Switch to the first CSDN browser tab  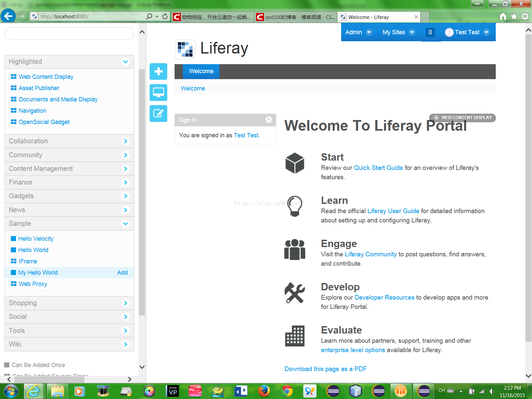213,17
